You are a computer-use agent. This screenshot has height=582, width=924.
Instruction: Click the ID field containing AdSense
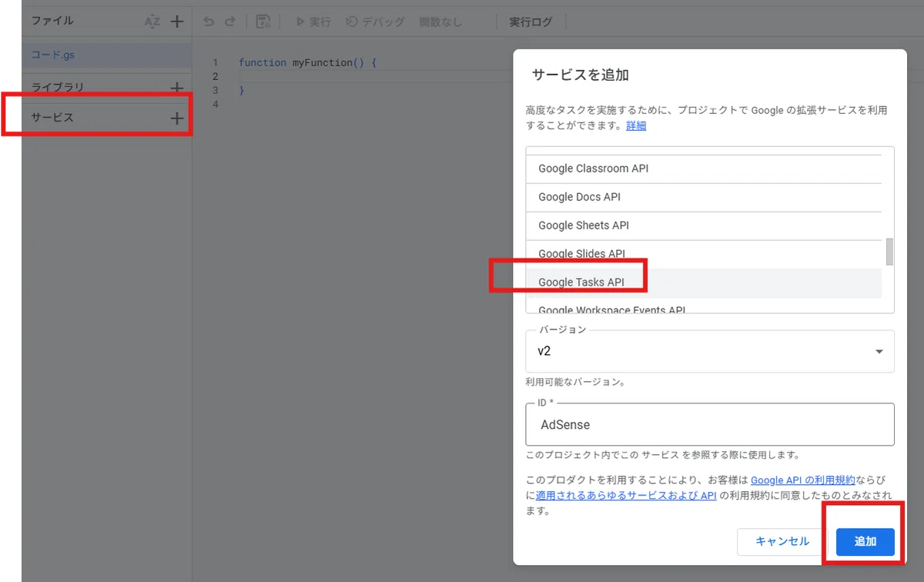710,424
